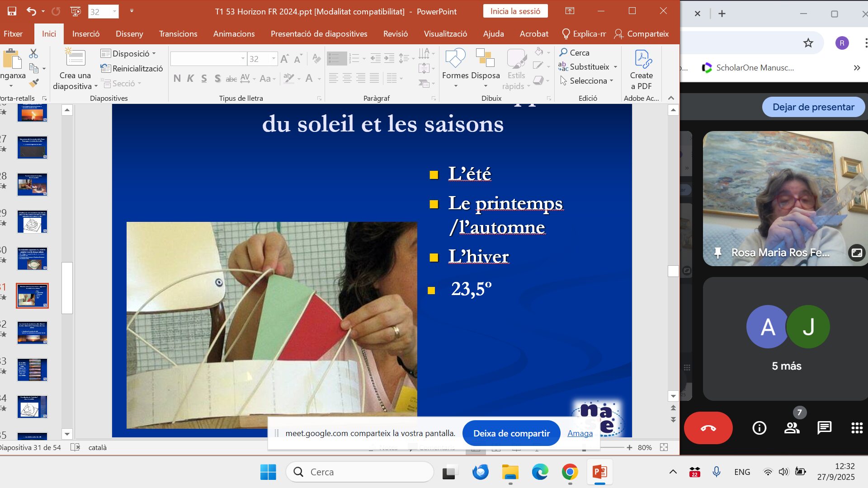Open the Inserció ribbon tab
The image size is (868, 488).
[x=86, y=34]
